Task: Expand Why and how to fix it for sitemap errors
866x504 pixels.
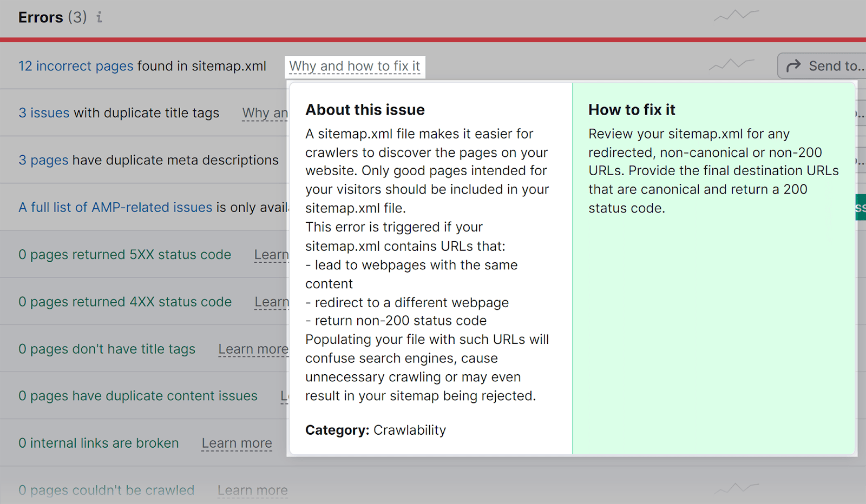Action: tap(355, 65)
